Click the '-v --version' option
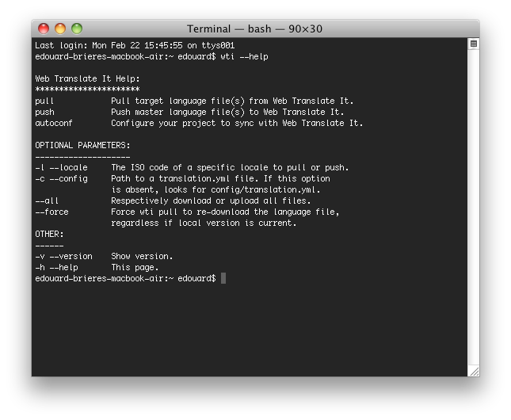Viewport: 511px width, 420px height. pyautogui.click(x=63, y=256)
